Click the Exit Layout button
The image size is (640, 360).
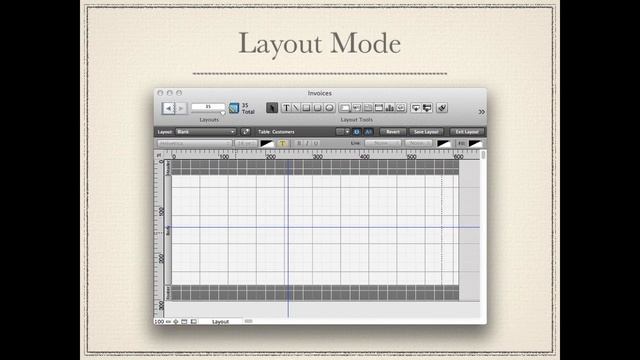tap(467, 131)
